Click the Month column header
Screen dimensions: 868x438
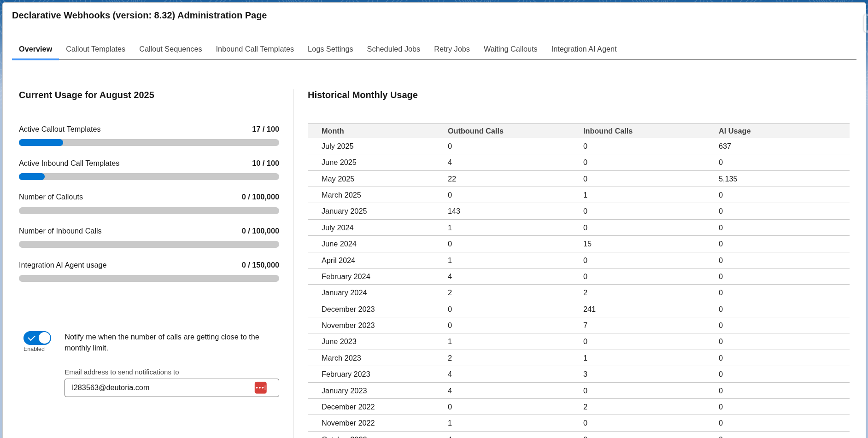(333, 131)
